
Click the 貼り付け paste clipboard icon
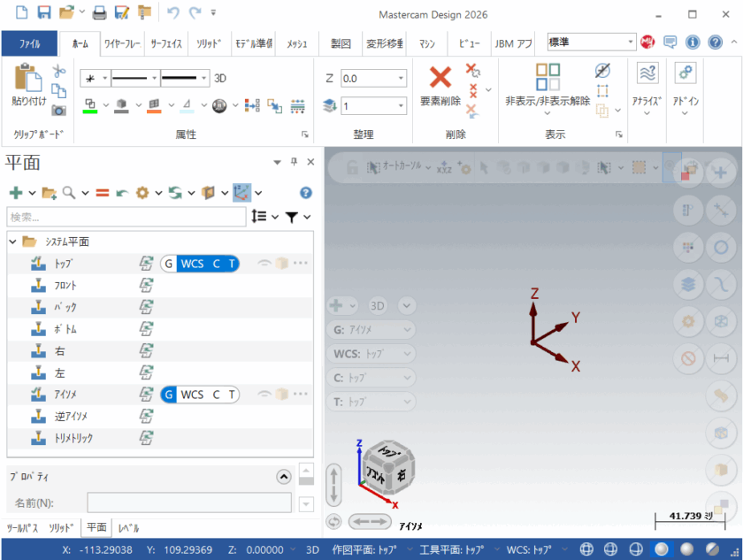coord(28,78)
